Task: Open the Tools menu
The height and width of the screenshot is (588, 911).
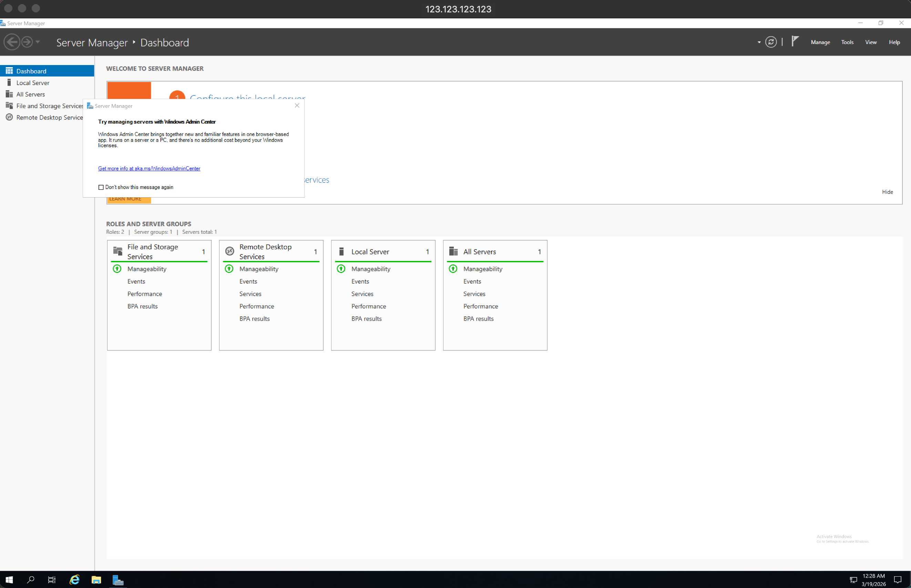Action: 847,42
